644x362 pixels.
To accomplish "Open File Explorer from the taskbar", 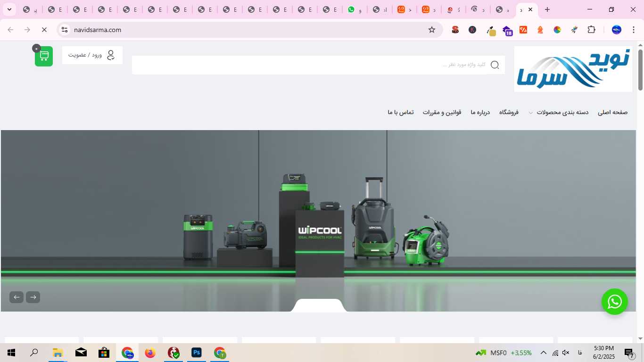I will [x=58, y=353].
